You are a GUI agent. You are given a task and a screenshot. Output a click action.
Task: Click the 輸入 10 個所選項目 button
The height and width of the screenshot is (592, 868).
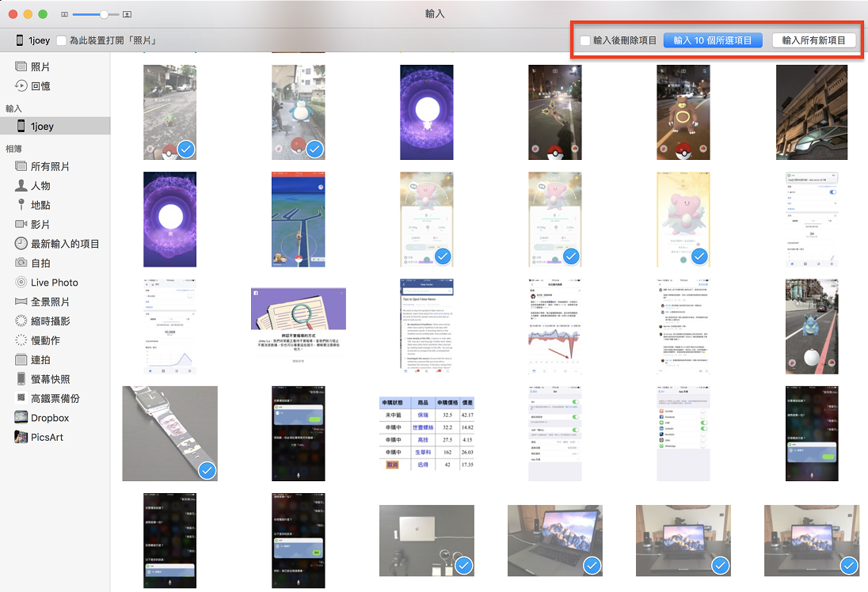[714, 40]
